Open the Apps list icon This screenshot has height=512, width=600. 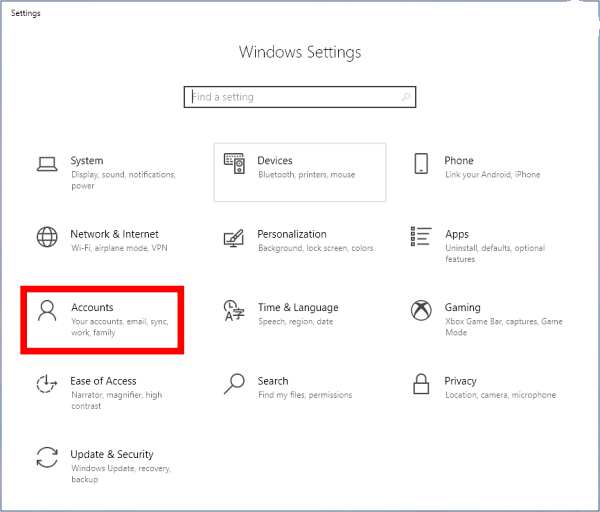[x=421, y=237]
